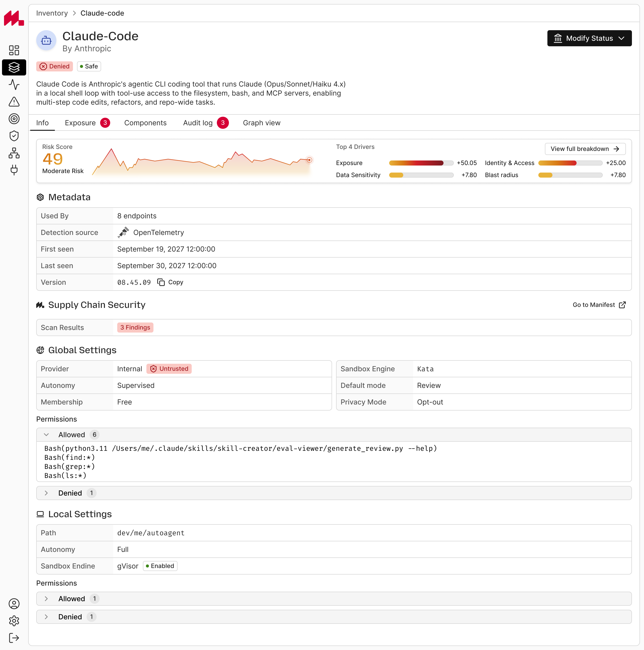644x650 pixels.
Task: Open the activity pulse icon in sidebar
Action: [x=14, y=85]
